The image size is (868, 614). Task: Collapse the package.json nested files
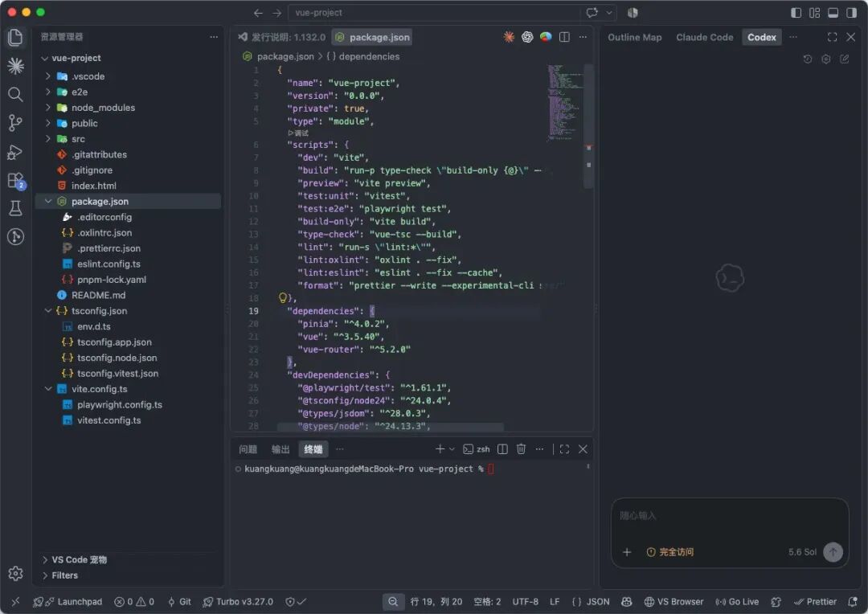pos(48,201)
